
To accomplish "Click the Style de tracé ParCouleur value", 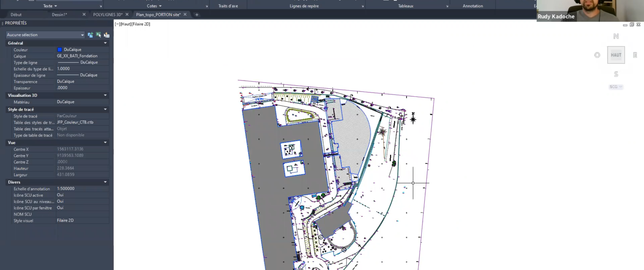I will (82, 116).
